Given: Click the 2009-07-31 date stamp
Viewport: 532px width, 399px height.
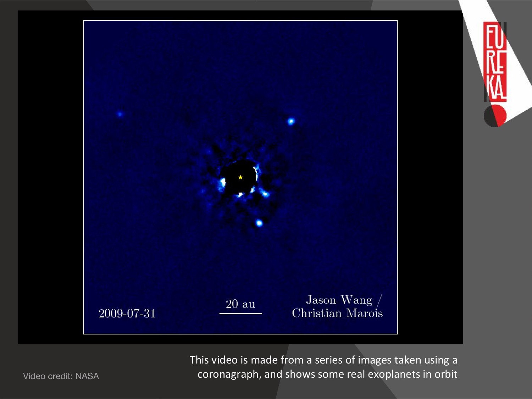Looking at the screenshot, I should tap(127, 314).
